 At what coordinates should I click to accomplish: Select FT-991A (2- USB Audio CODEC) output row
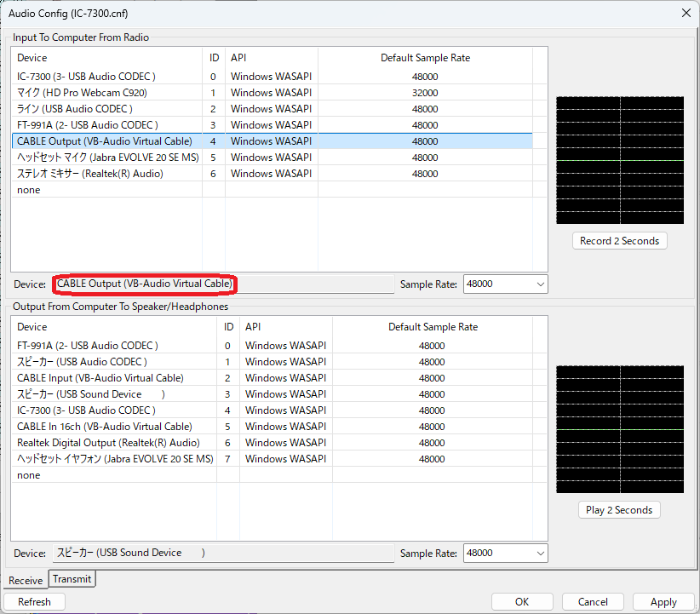(273, 346)
